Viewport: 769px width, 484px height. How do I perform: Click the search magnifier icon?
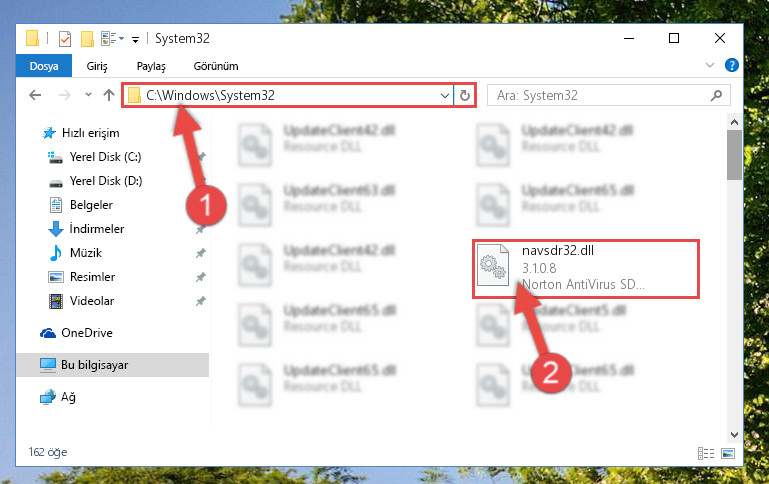coord(717,95)
